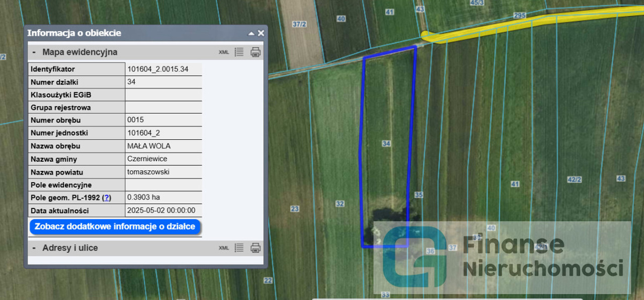Close the Informacja o obiekcie panel

261,33
